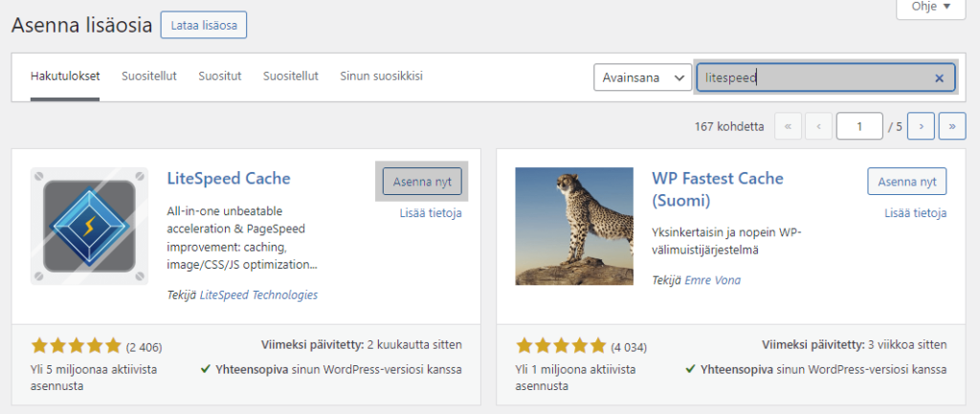The width and height of the screenshot is (980, 414).
Task: Click LiteSpeed Cache star rating
Action: (x=76, y=346)
